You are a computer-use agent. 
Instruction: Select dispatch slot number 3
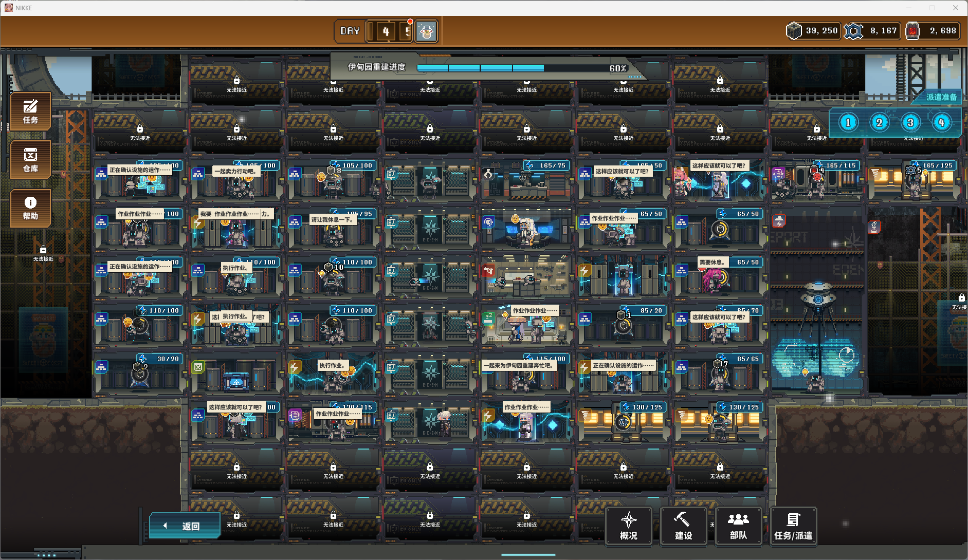[x=910, y=123]
